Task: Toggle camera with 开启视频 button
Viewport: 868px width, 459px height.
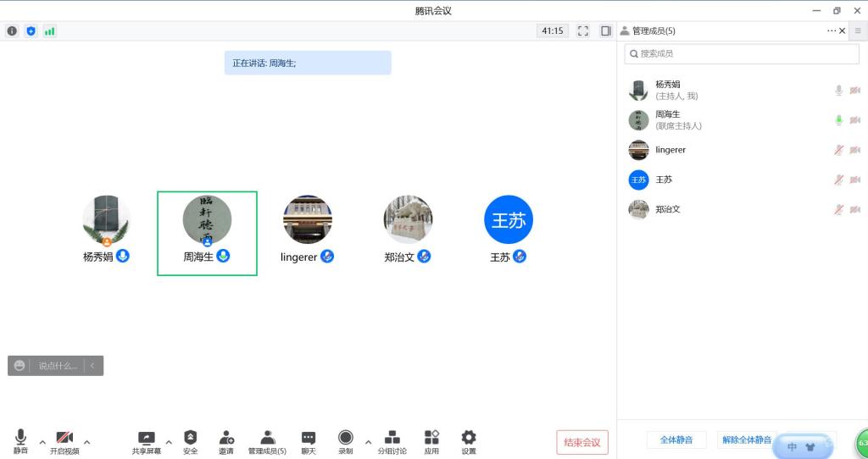Action: pos(64,438)
